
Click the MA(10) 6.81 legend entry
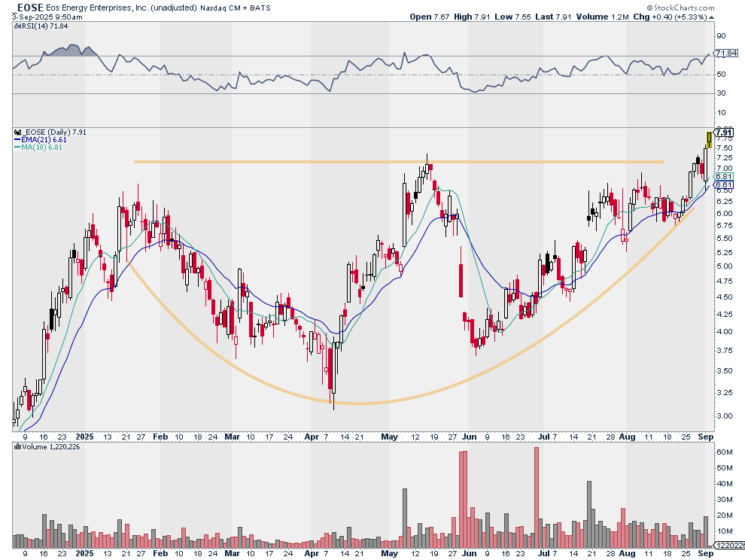(x=38, y=148)
